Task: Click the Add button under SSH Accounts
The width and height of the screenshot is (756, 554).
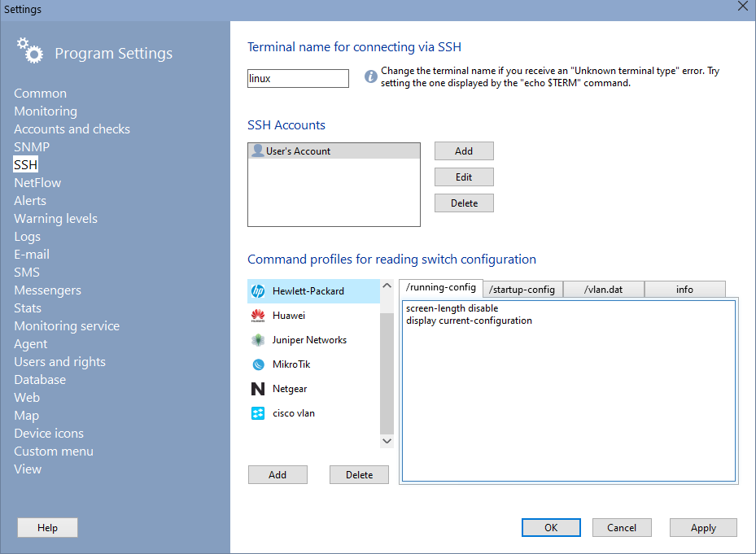Action: point(463,150)
